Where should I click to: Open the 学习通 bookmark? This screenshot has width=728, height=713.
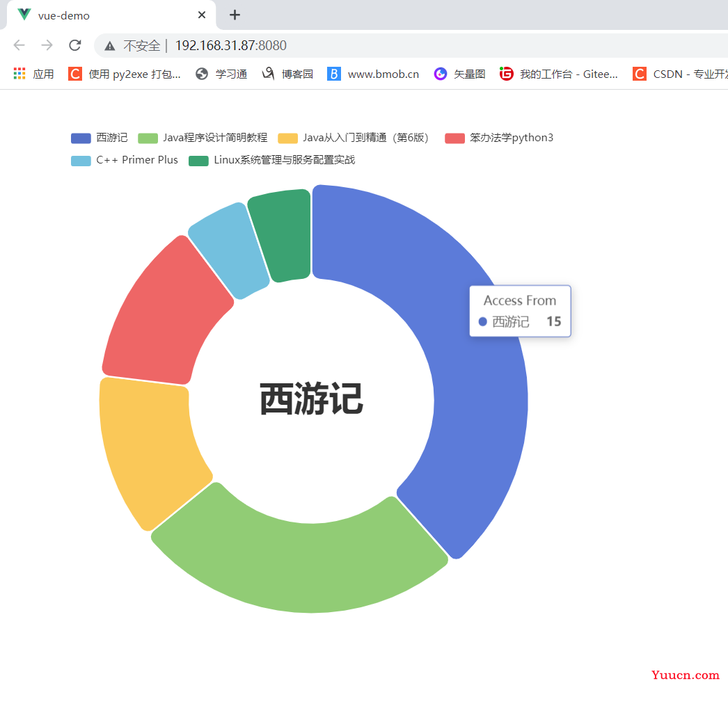click(221, 74)
